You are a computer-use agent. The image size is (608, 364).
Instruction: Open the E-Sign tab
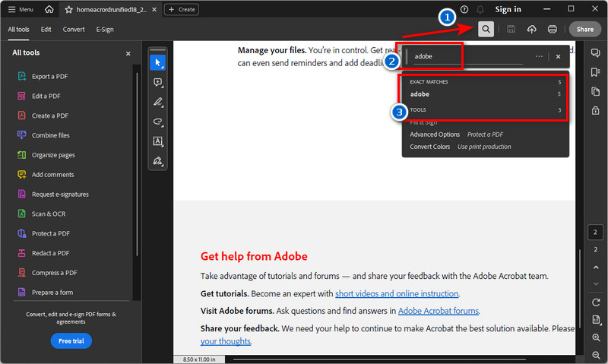pyautogui.click(x=105, y=30)
